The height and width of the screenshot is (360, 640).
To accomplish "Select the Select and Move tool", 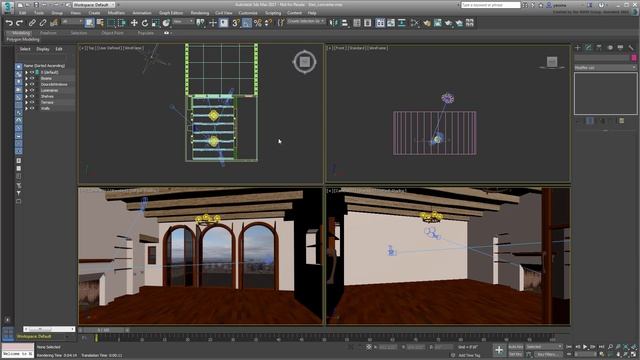I will pyautogui.click(x=134, y=23).
